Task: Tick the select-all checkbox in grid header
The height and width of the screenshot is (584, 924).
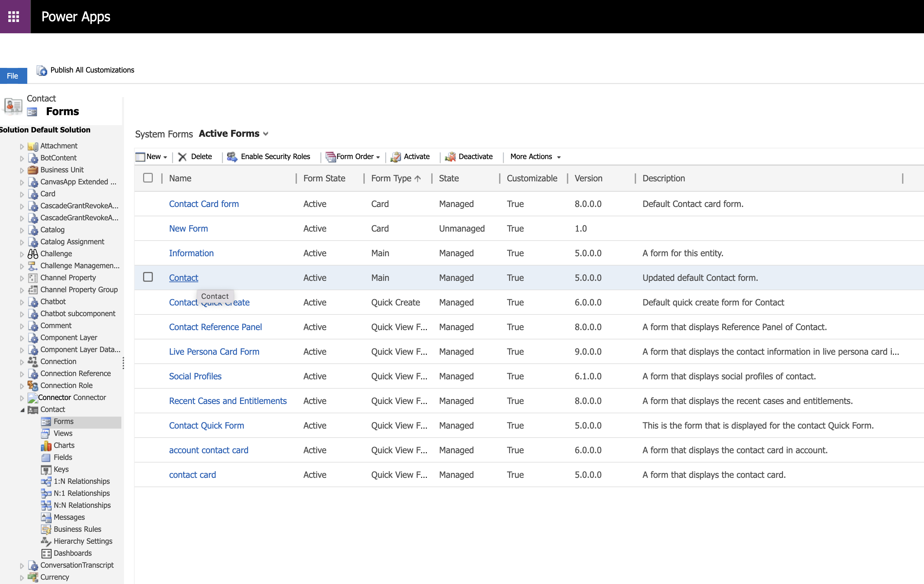Action: [148, 178]
